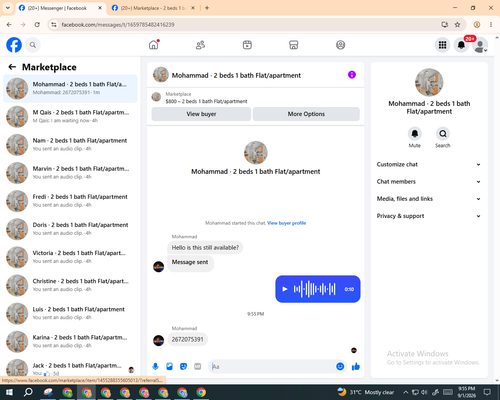Open the Groups icon in top navigation

(x=340, y=45)
